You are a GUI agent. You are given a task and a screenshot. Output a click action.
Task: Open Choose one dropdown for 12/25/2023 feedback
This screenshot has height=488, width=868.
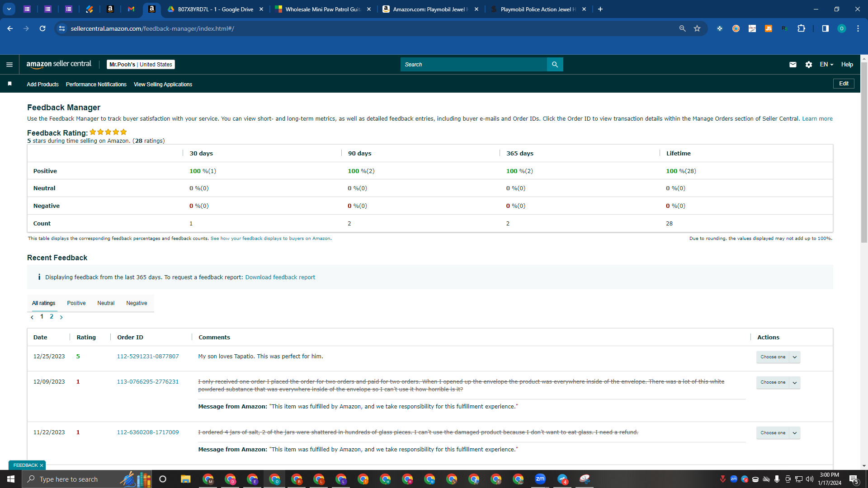tap(778, 357)
